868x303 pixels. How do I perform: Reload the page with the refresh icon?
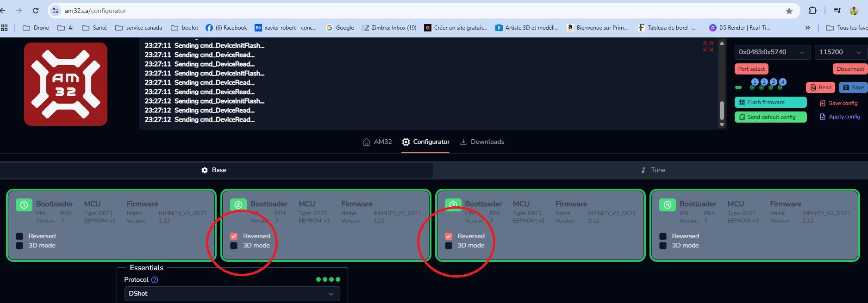[x=36, y=11]
